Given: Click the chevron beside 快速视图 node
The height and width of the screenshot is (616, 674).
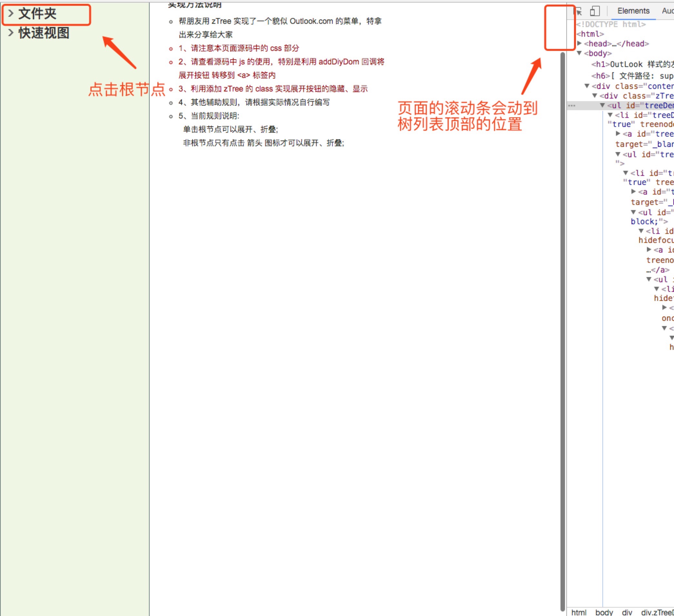Looking at the screenshot, I should click(x=11, y=33).
